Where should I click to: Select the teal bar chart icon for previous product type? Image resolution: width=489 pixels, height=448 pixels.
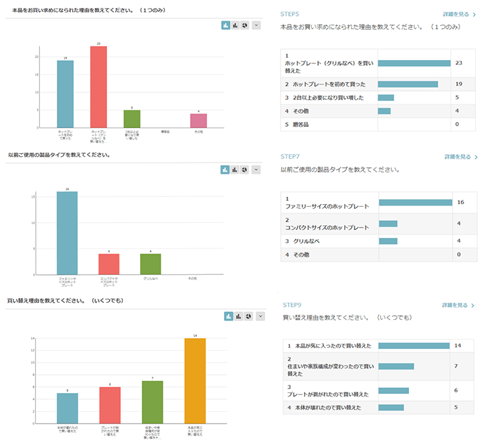pyautogui.click(x=225, y=170)
